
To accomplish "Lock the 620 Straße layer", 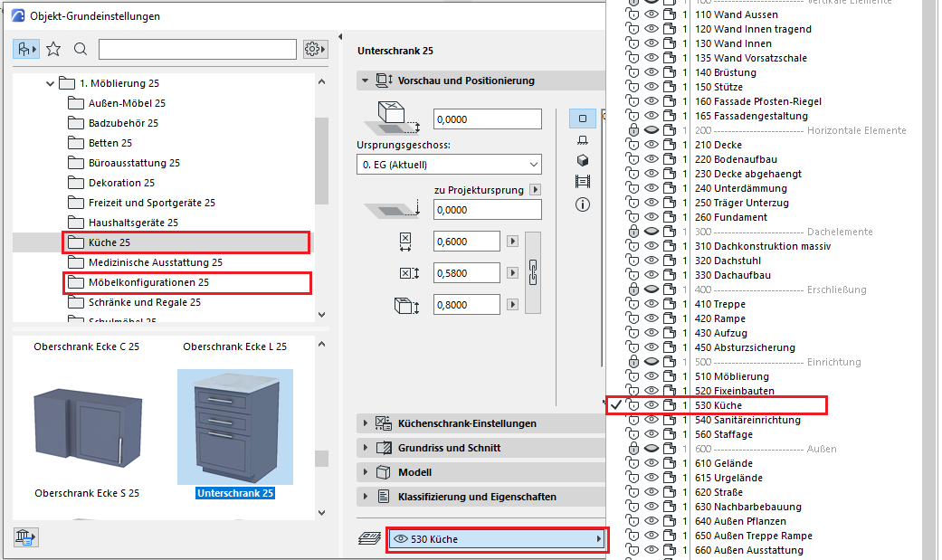I will tap(633, 492).
